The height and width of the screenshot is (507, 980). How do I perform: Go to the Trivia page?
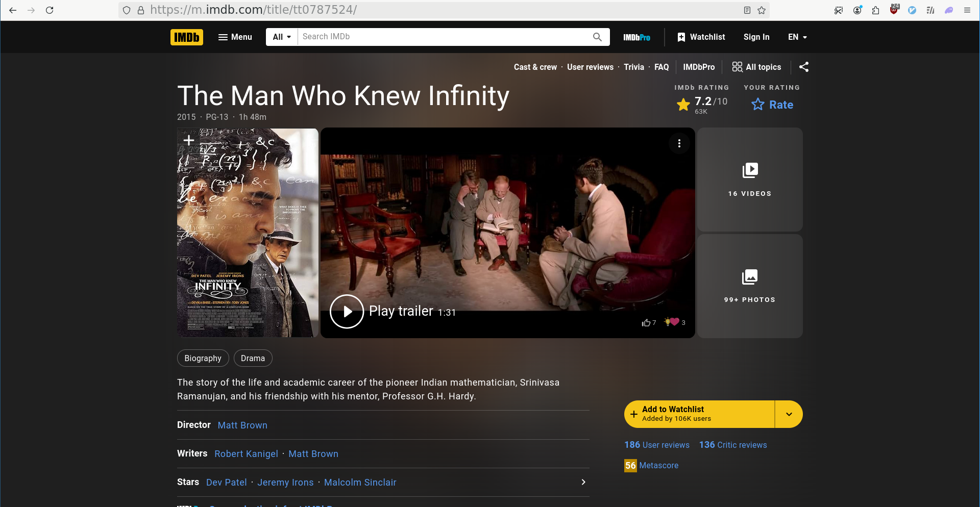[634, 67]
